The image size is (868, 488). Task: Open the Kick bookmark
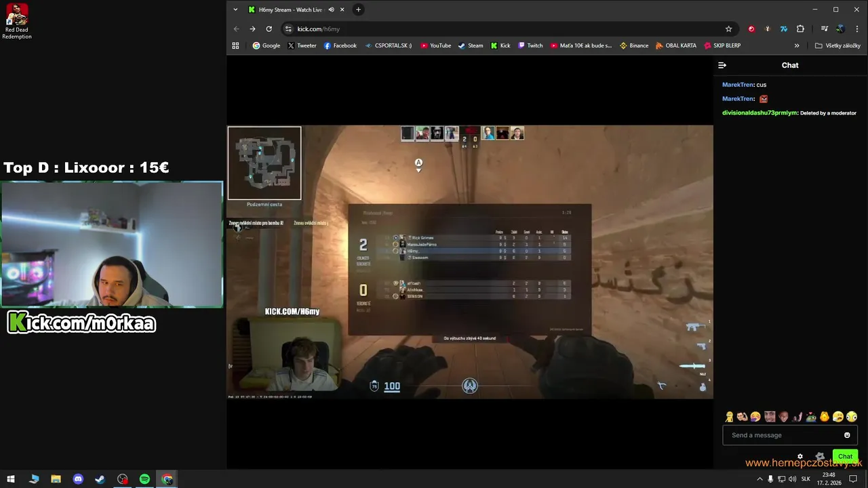click(500, 45)
